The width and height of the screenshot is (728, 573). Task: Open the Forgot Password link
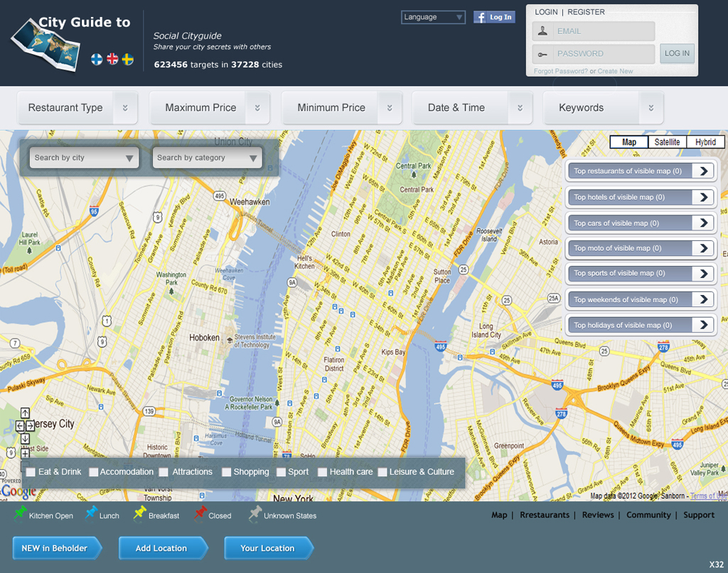point(561,71)
